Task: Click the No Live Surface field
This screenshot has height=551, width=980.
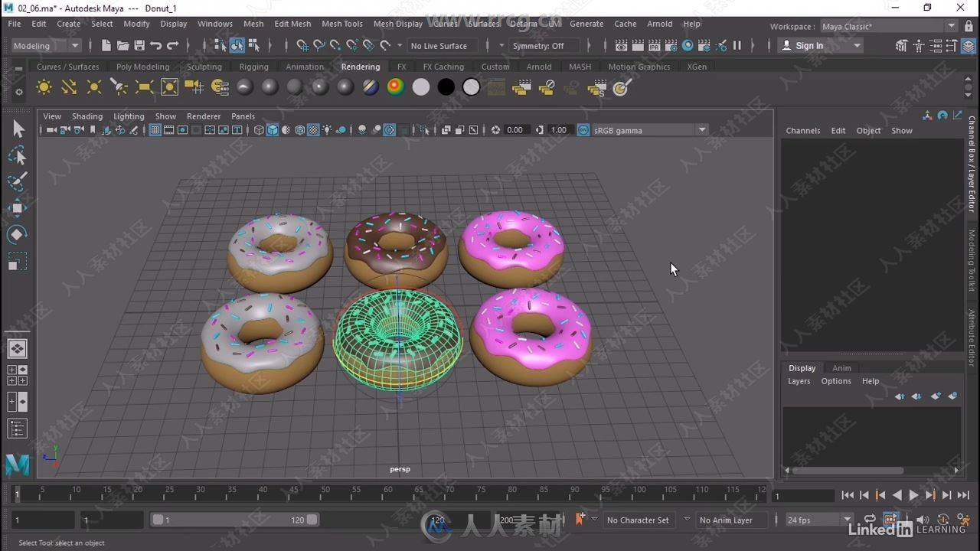Action: (x=442, y=46)
